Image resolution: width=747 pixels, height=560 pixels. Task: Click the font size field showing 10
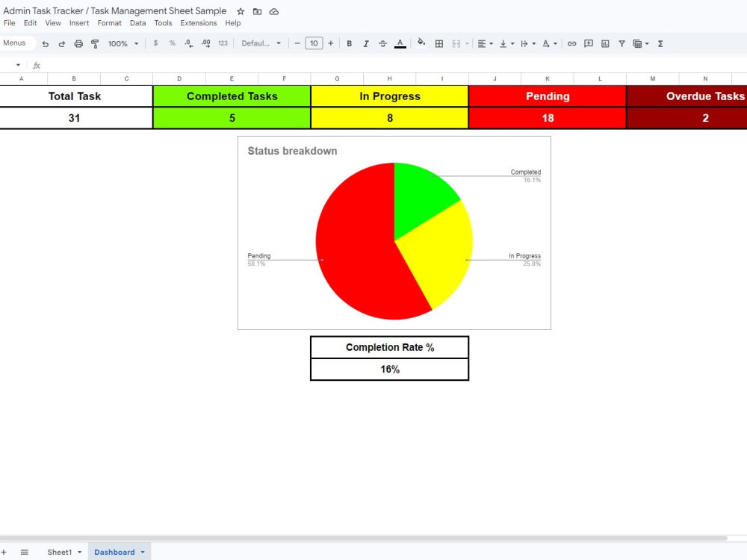point(314,43)
